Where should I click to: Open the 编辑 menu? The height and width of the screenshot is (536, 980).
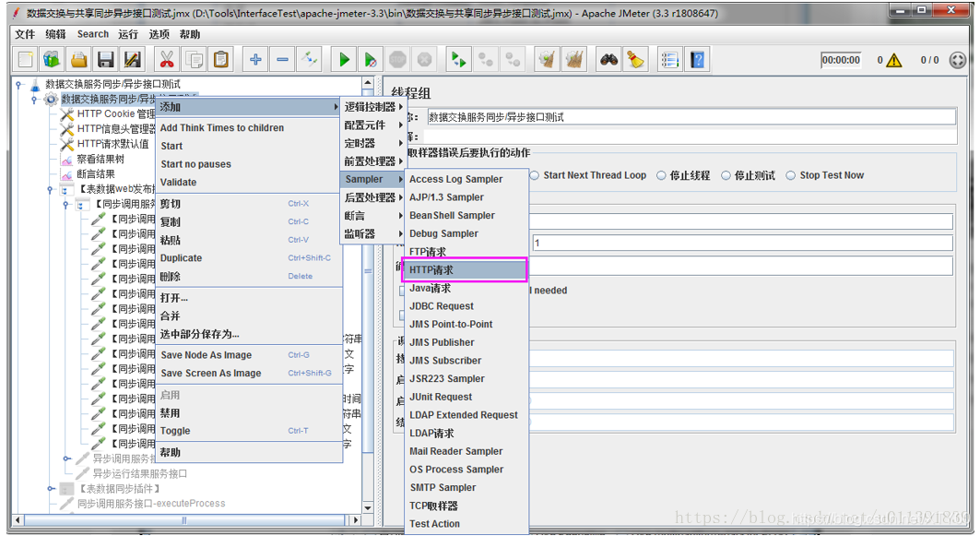coord(55,34)
